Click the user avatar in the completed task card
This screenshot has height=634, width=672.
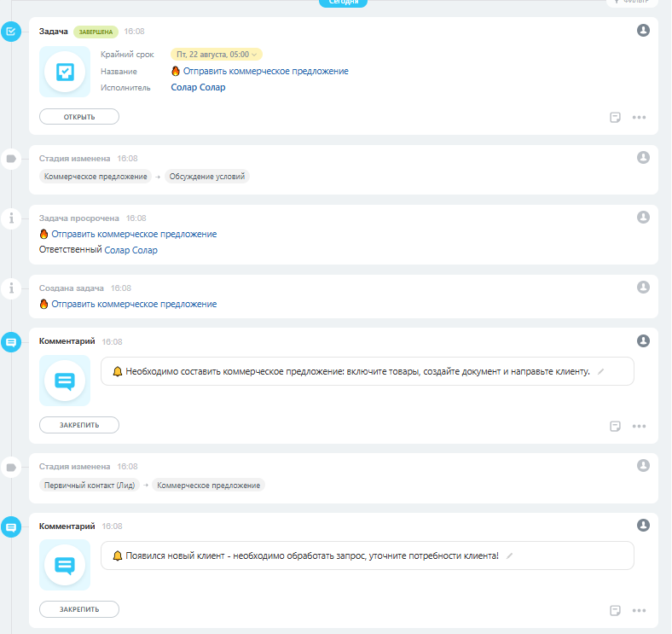(643, 31)
